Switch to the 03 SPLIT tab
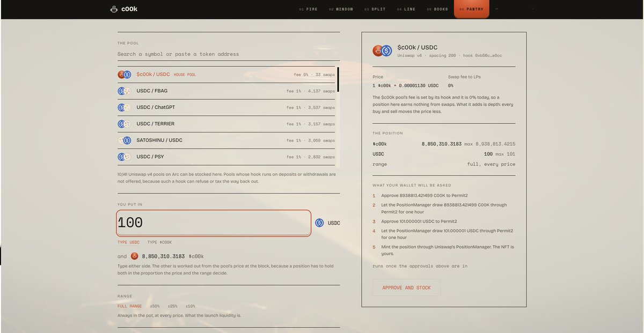The height and width of the screenshot is (333, 644). (375, 9)
